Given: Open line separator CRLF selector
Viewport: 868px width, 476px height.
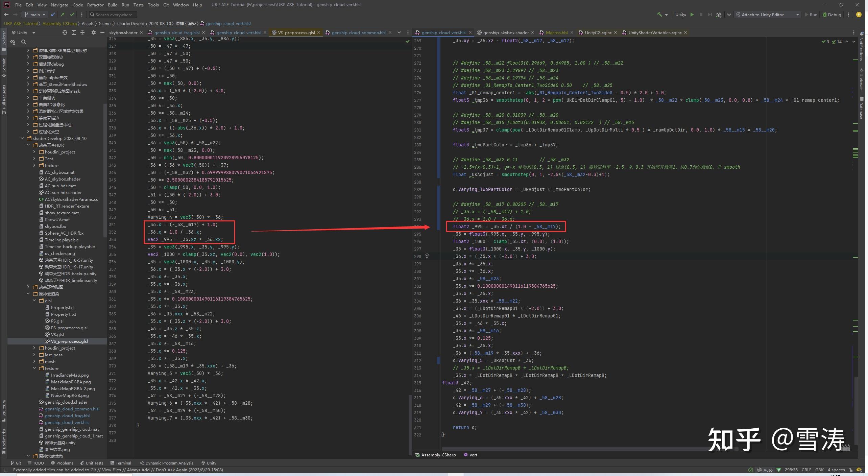Looking at the screenshot, I should 806,470.
